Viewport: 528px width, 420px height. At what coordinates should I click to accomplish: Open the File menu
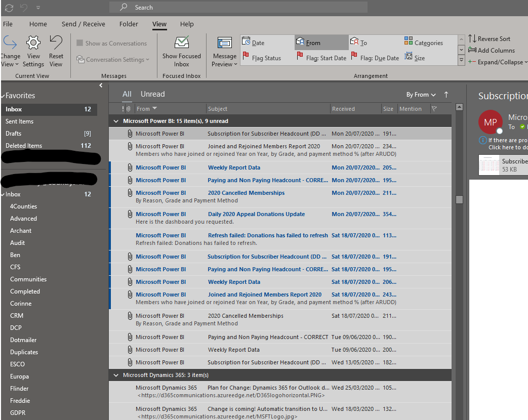click(8, 24)
